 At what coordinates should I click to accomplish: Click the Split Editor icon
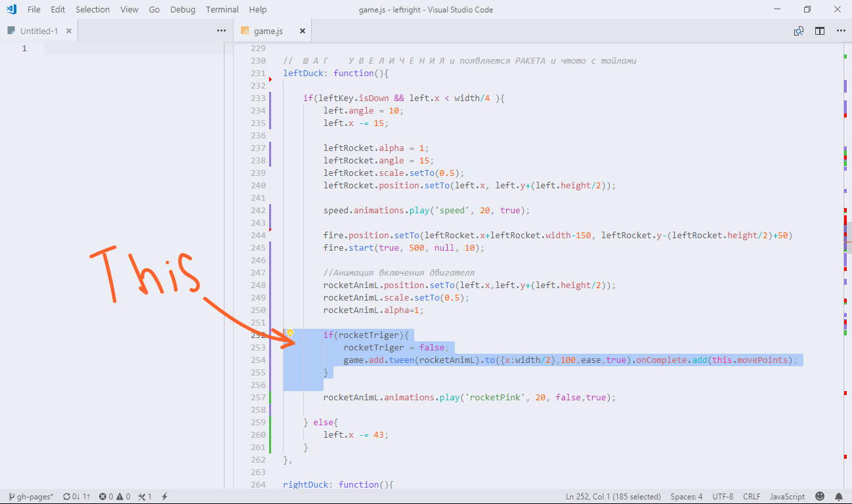pos(820,31)
